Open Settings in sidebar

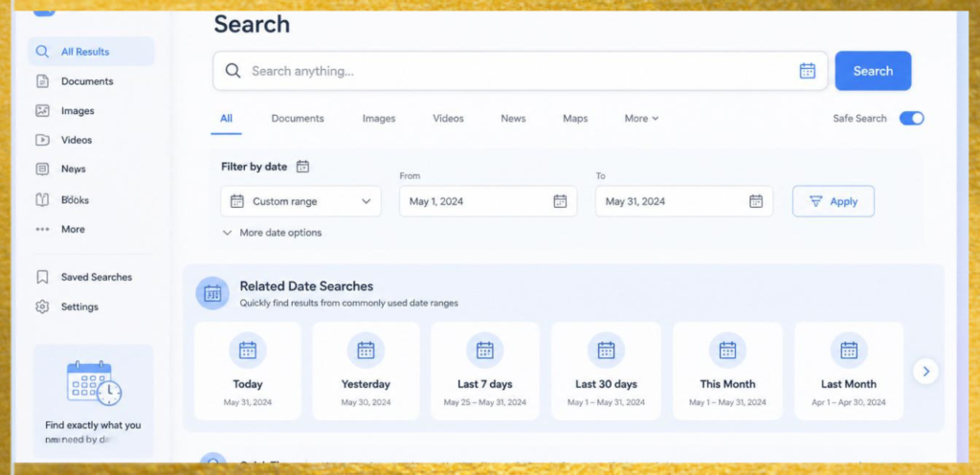click(91, 306)
